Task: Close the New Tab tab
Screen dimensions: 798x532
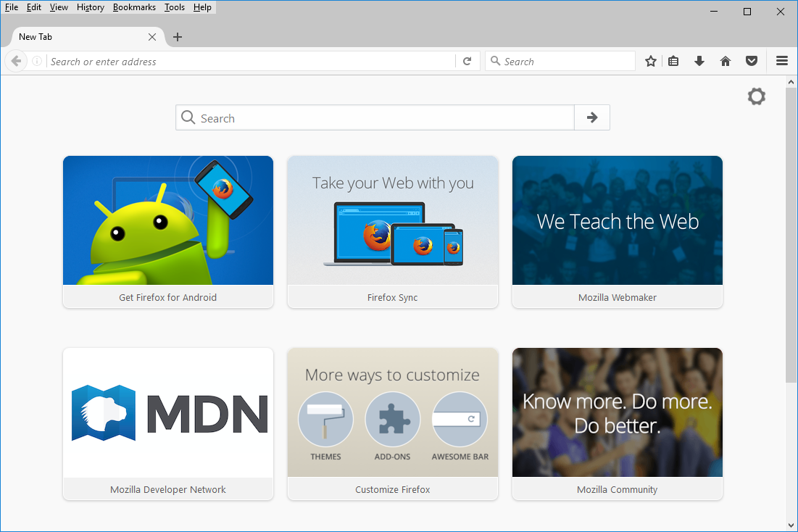Action: click(151, 37)
